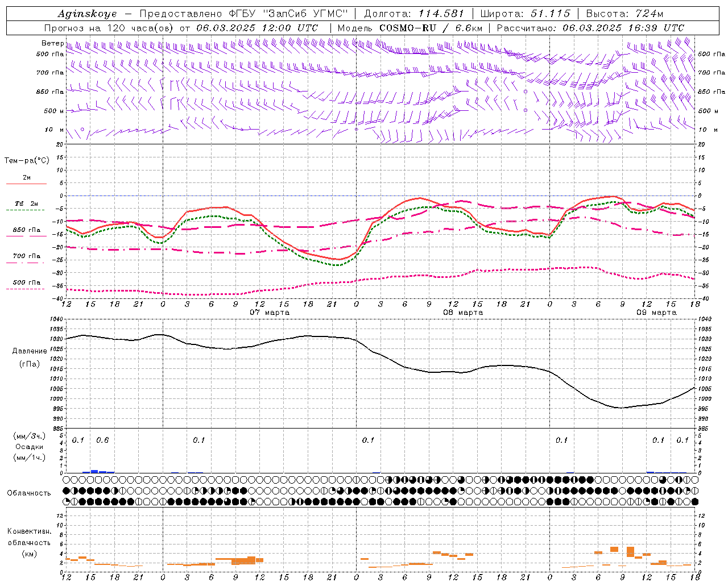Viewport: 728px width, 582px height.
Task: Click the 09 марта date label
Action: [656, 313]
